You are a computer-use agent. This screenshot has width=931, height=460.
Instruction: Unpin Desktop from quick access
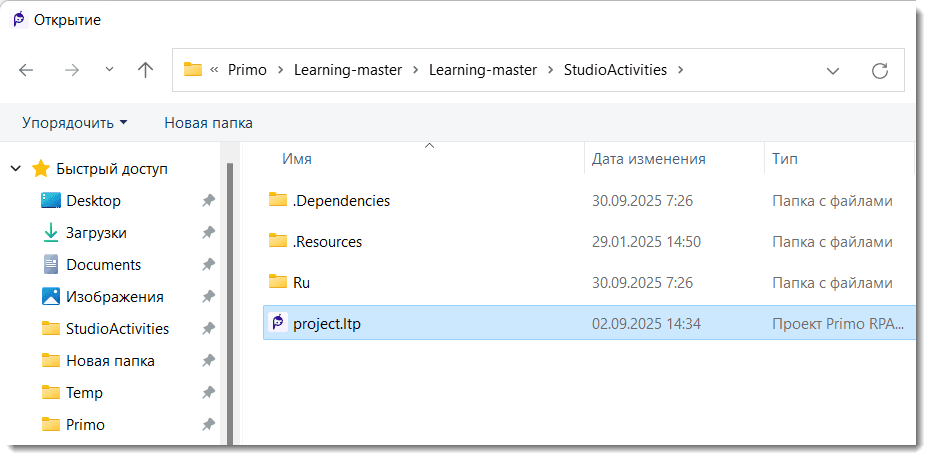coord(208,201)
